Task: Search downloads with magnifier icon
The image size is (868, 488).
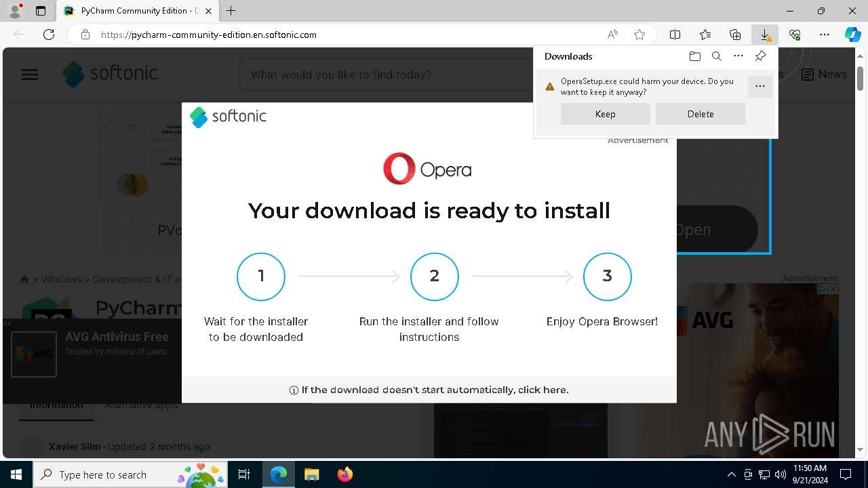Action: click(716, 56)
